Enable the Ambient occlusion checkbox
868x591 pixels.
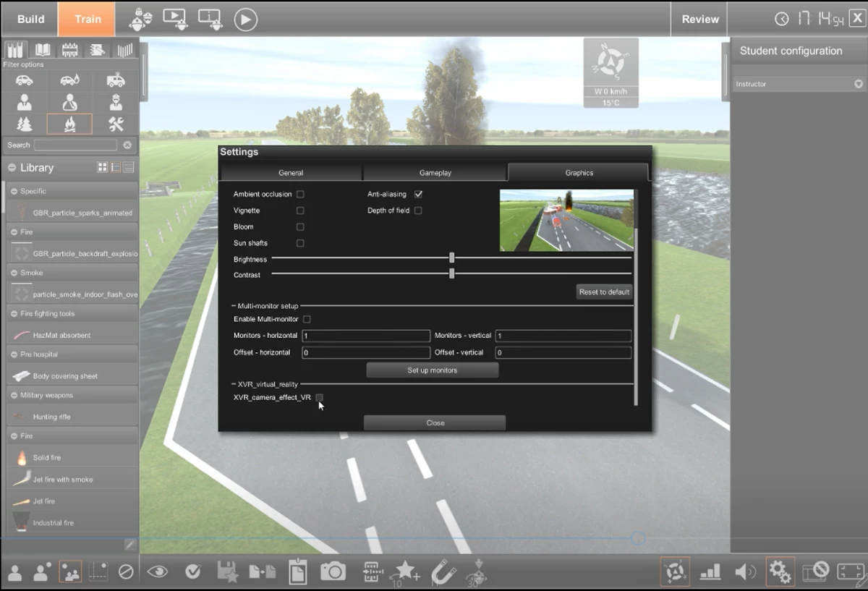pos(300,194)
